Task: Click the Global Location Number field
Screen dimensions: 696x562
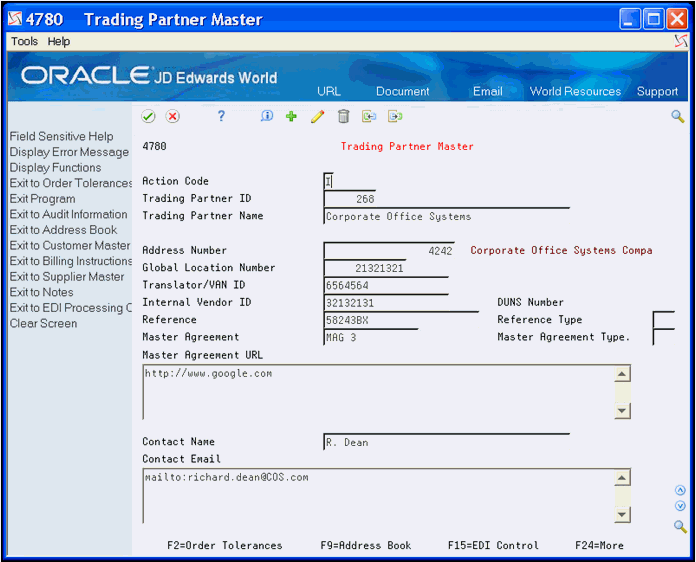Action: tap(365, 268)
